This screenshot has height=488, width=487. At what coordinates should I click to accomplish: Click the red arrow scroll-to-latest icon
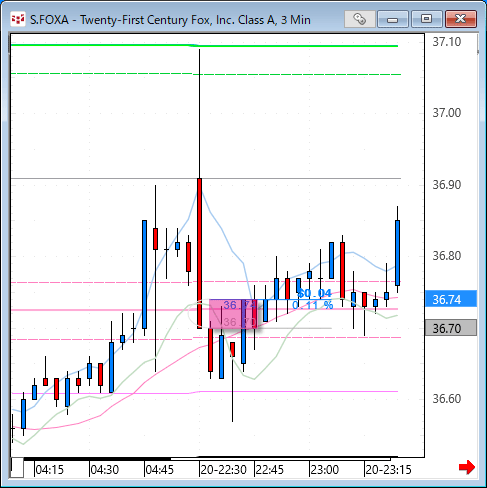(467, 467)
